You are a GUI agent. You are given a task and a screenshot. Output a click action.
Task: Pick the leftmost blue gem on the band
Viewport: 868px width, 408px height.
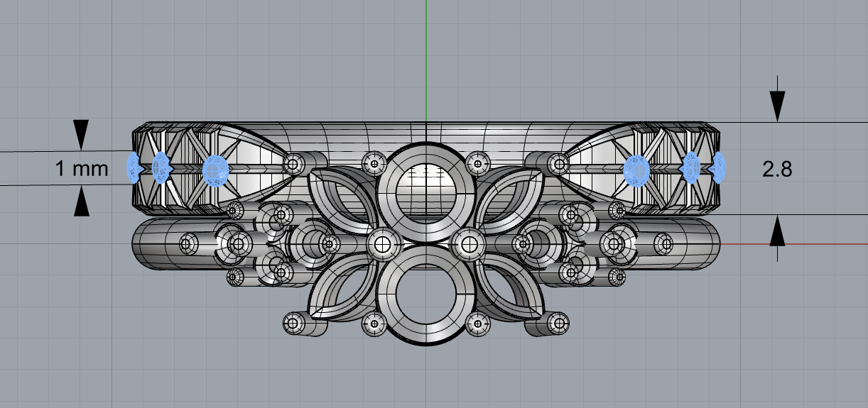click(x=134, y=168)
